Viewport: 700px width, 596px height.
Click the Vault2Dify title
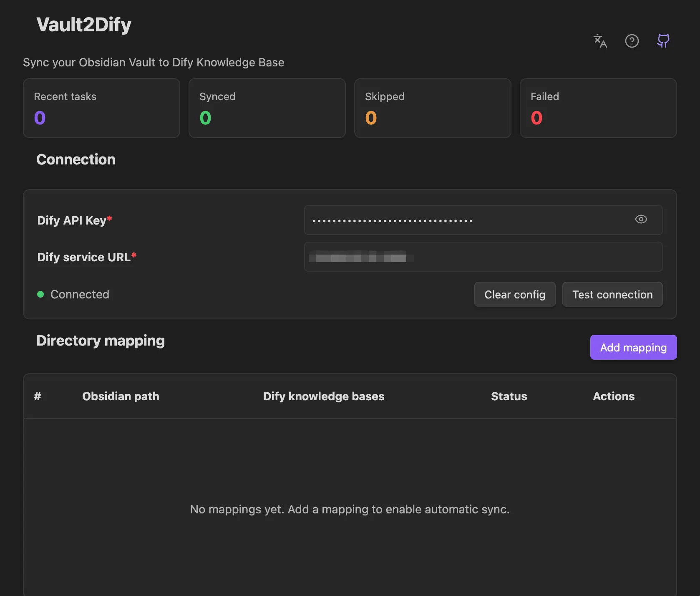coord(84,25)
